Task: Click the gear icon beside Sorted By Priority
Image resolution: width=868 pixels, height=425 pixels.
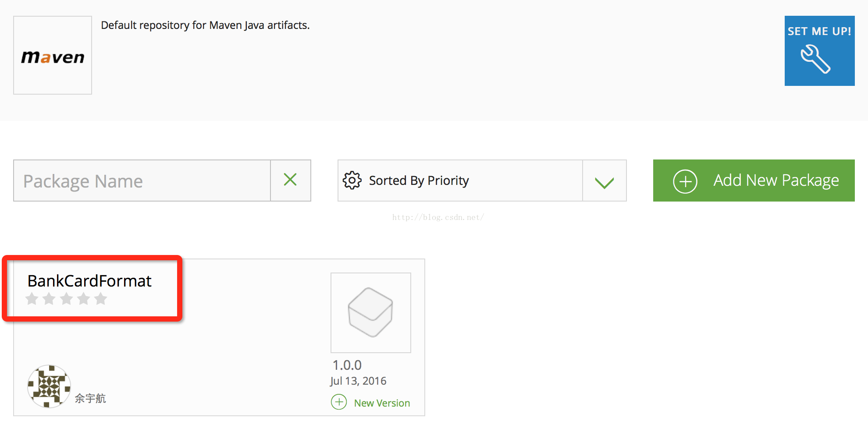Action: 352,180
